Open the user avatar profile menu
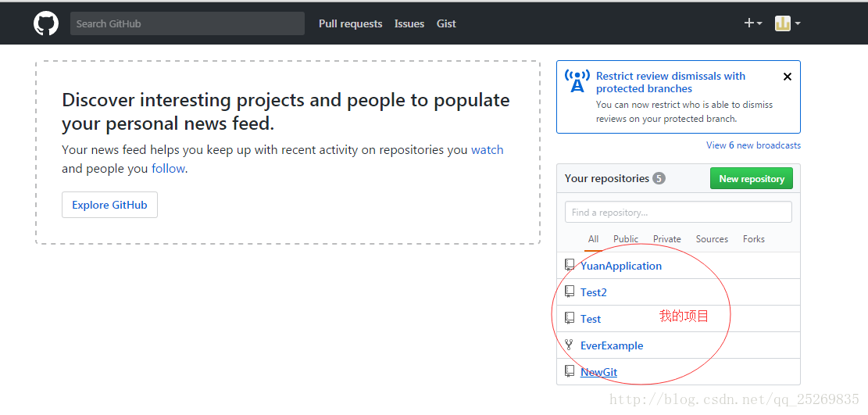Viewport: 868px width, 415px height. (788, 23)
